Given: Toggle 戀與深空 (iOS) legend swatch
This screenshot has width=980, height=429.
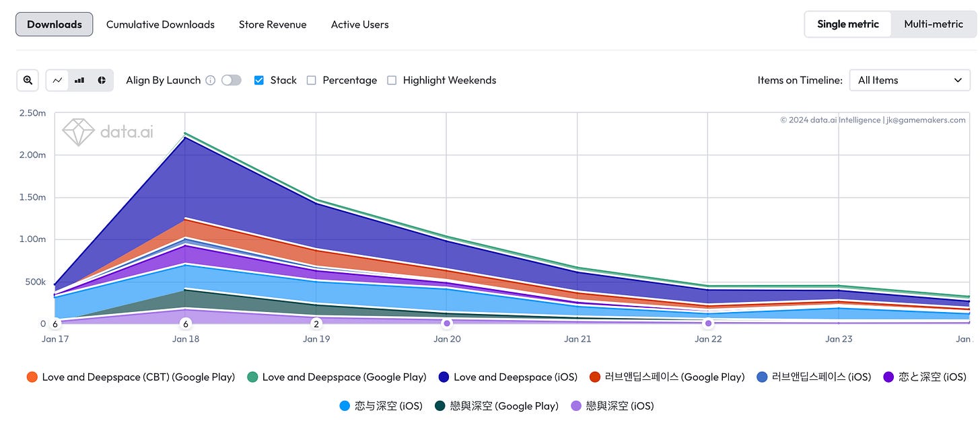Looking at the screenshot, I should (575, 405).
